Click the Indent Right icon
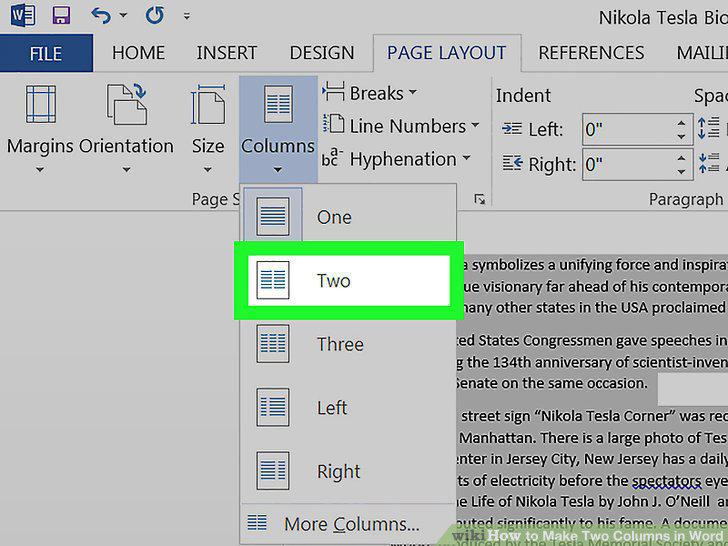This screenshot has width=728, height=546. [x=512, y=163]
